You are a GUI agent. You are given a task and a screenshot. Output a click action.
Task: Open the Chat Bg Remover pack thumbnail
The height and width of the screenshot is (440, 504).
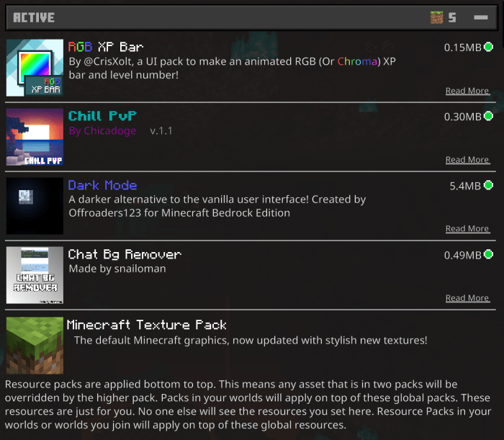[35, 275]
